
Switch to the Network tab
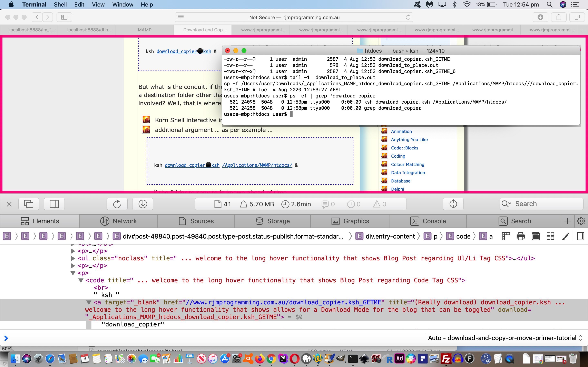[119, 221]
